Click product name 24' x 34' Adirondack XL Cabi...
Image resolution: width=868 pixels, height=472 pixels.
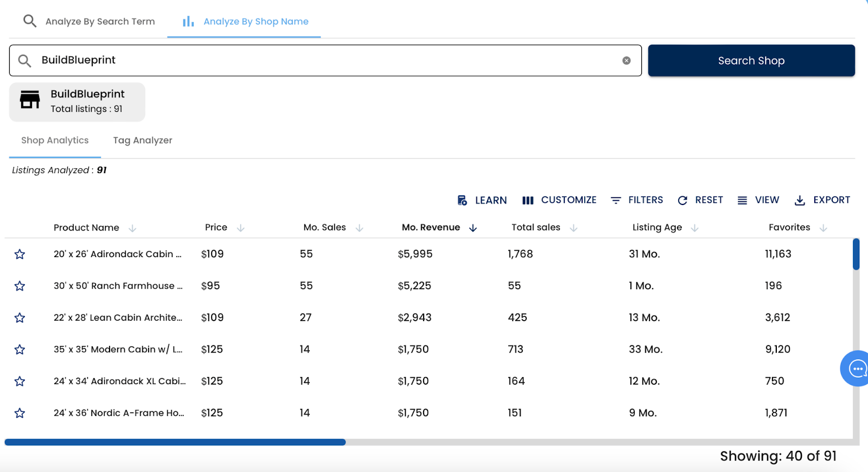click(x=119, y=381)
